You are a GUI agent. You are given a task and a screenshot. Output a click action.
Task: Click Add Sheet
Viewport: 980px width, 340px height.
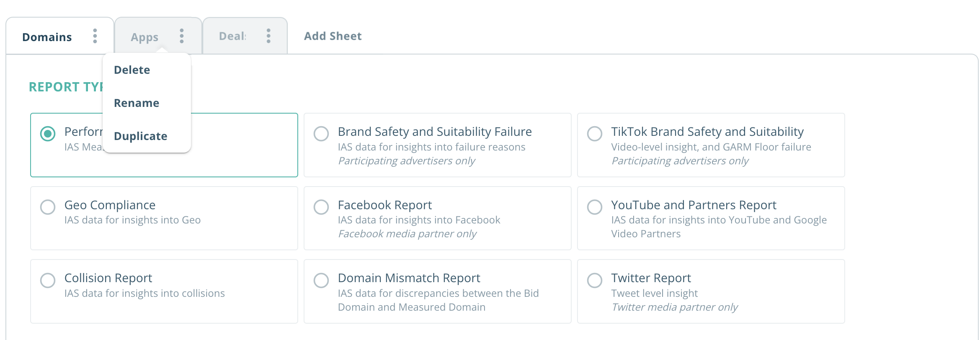click(333, 36)
